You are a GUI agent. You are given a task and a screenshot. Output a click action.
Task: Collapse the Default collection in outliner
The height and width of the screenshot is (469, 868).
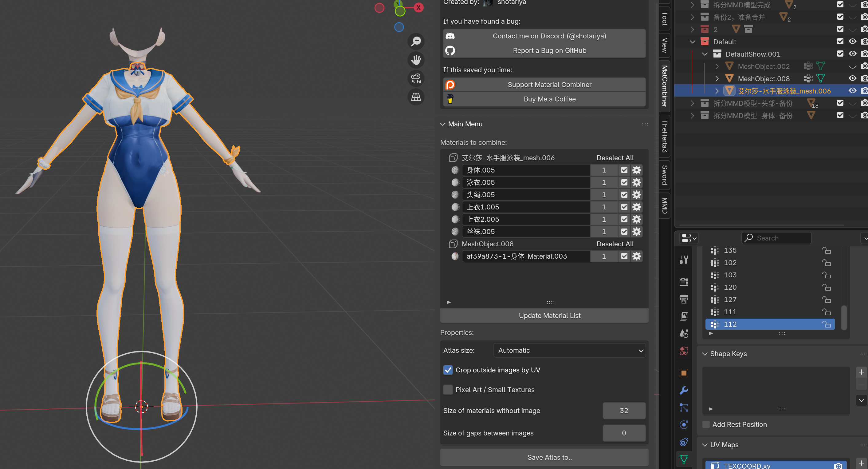click(693, 42)
